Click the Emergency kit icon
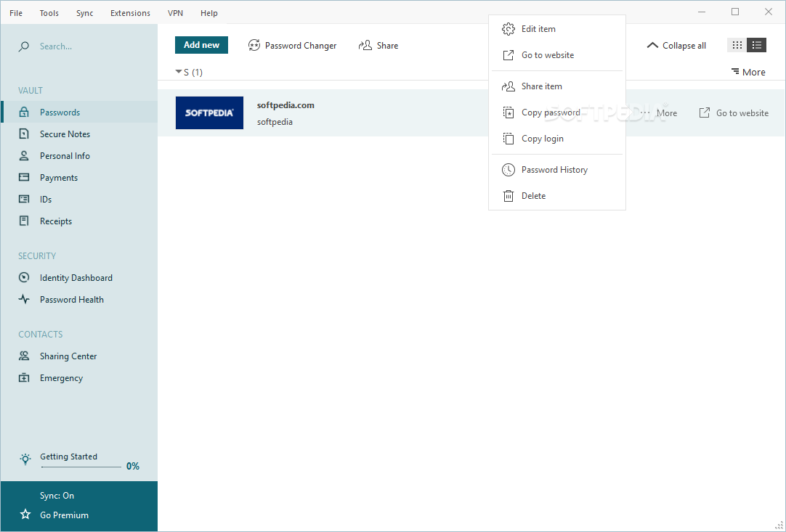 click(23, 377)
